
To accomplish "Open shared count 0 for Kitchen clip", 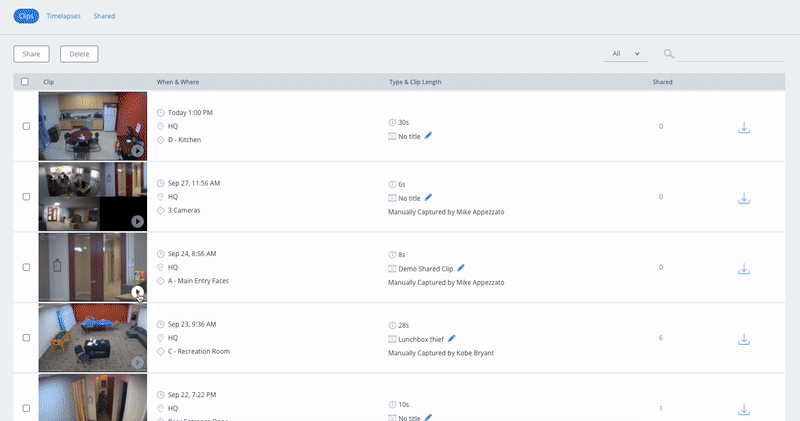I will coord(661,126).
